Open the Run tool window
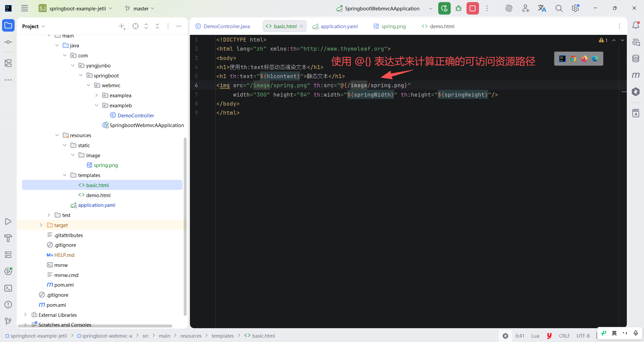644x342 pixels. click(8, 222)
